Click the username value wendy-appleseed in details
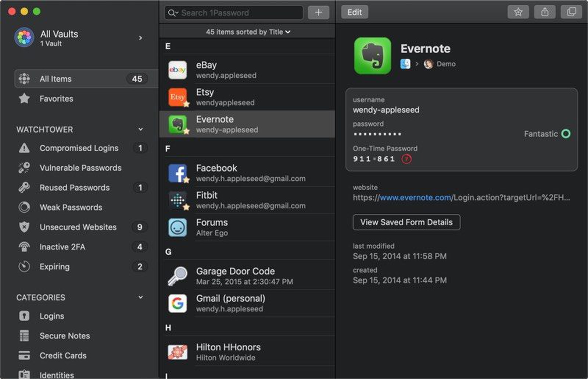 (386, 110)
